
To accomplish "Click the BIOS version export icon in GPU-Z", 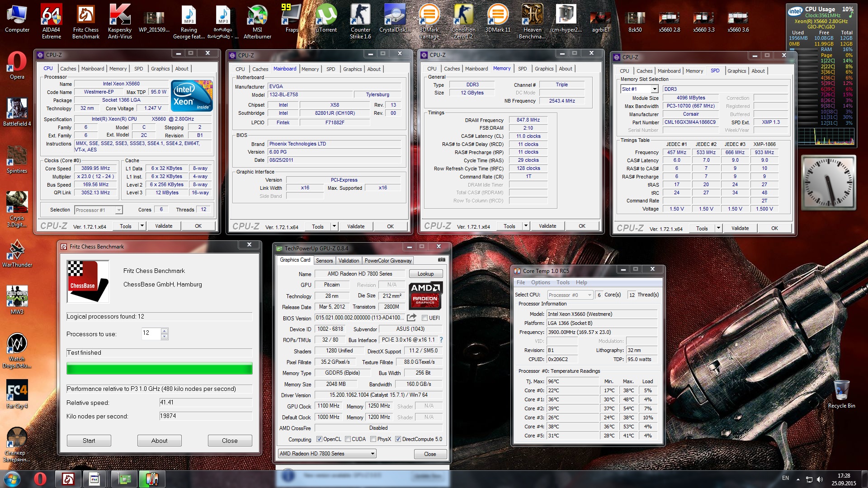I will (411, 318).
